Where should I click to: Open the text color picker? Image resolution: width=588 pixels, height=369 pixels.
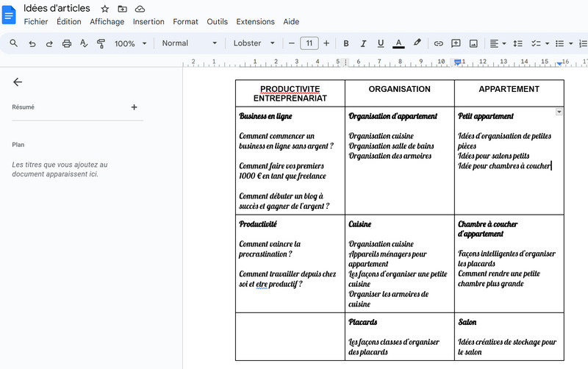click(x=398, y=43)
